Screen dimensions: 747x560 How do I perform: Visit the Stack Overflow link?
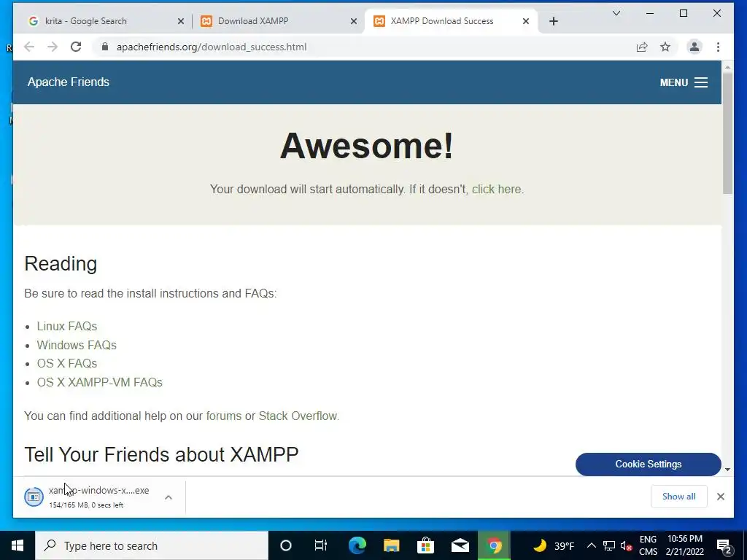click(298, 416)
